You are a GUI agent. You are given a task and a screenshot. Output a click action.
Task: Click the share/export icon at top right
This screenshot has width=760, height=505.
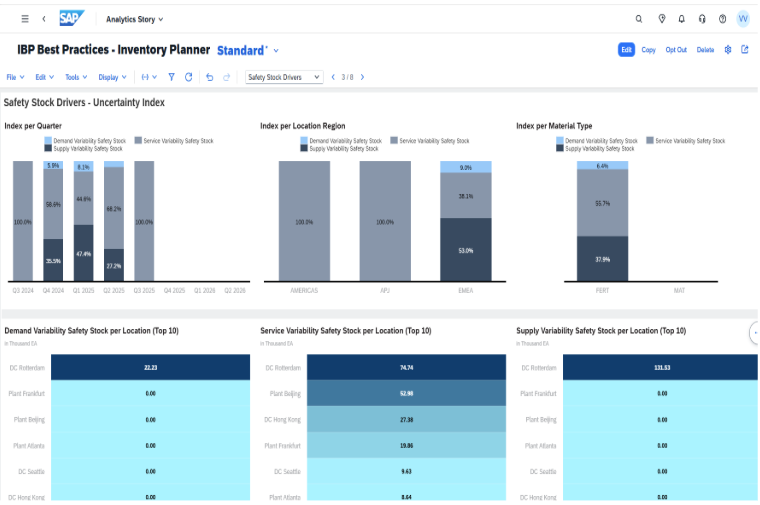tap(745, 49)
